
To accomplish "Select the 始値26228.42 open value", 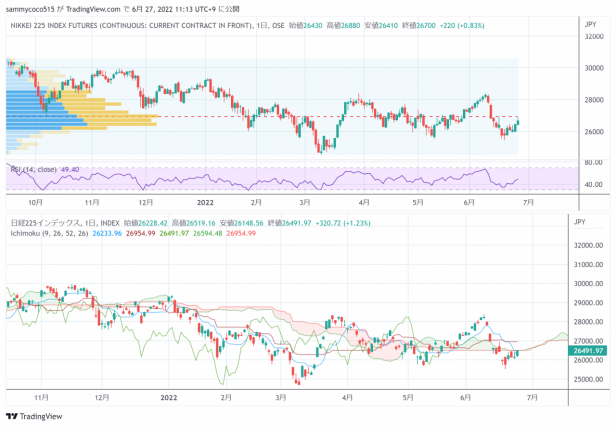I will pos(145,223).
